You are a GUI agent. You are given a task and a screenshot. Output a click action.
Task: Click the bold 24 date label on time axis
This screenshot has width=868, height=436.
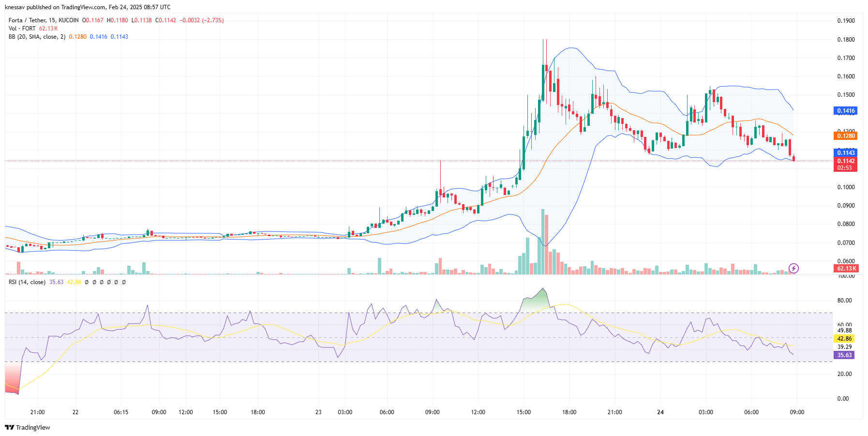660,412
